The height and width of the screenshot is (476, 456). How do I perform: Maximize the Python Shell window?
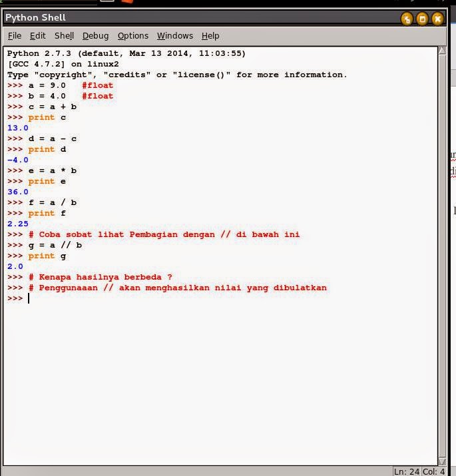[422, 19]
